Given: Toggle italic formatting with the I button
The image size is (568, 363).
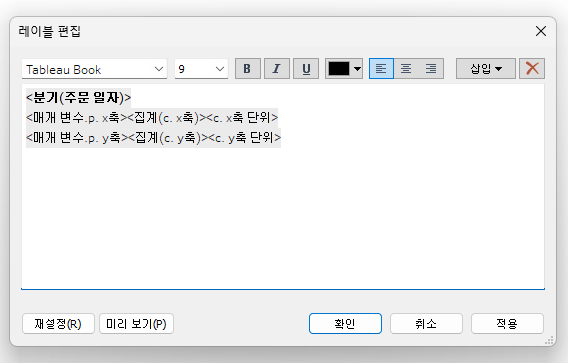Looking at the screenshot, I should tap(277, 68).
